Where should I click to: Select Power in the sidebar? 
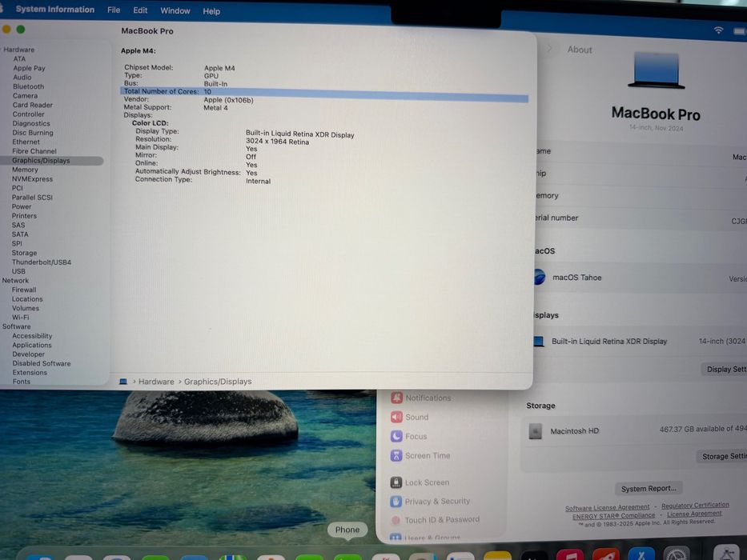(x=22, y=206)
